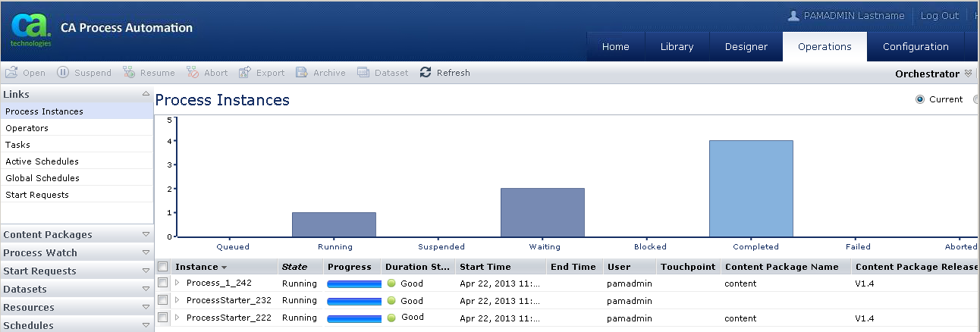Tick the select-all checkbox in table header
Image resolution: width=980 pixels, height=332 pixels.
pos(162,267)
